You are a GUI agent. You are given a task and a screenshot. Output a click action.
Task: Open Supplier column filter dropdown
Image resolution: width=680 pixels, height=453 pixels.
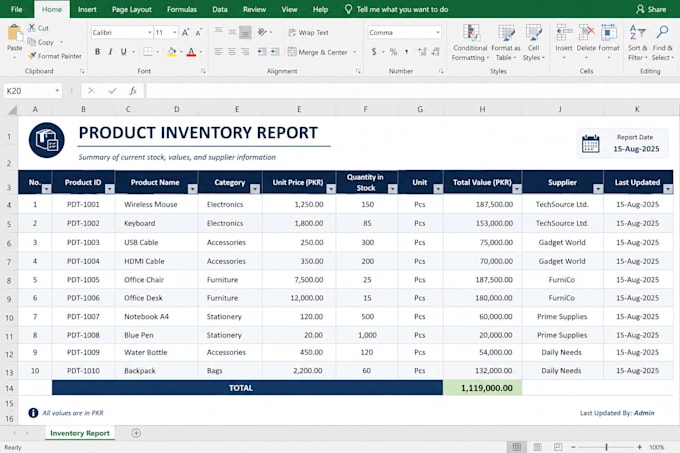598,189
